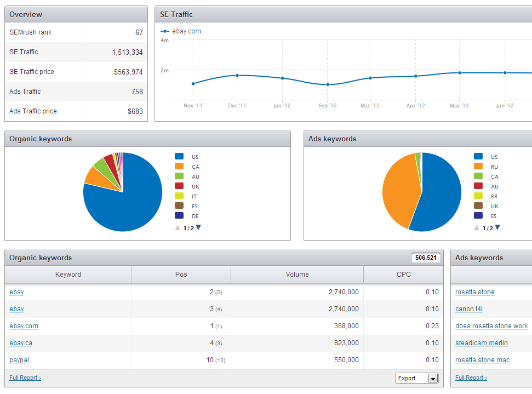Click AU red swatch in Ads legend

tap(478, 186)
